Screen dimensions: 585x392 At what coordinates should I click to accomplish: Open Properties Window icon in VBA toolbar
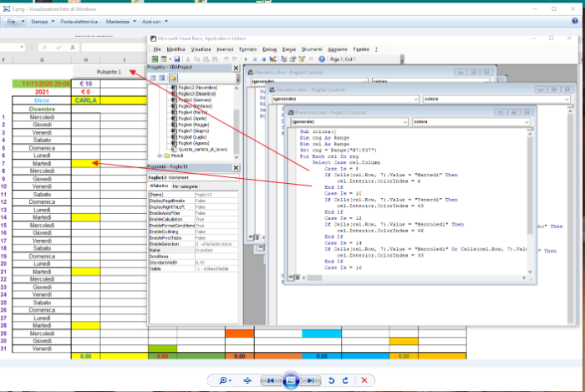[x=292, y=59]
